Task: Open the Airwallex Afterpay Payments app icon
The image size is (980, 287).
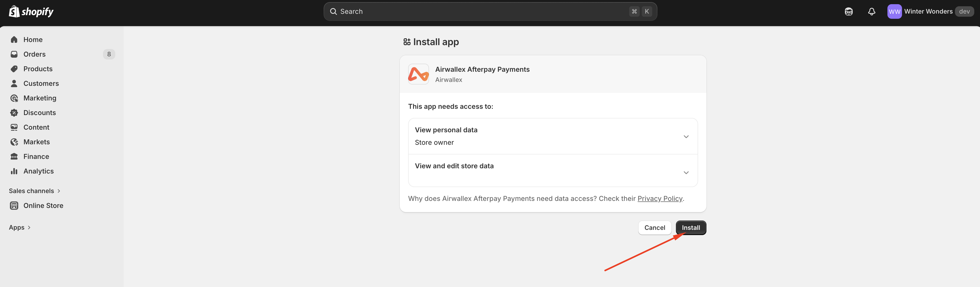Action: tap(418, 74)
